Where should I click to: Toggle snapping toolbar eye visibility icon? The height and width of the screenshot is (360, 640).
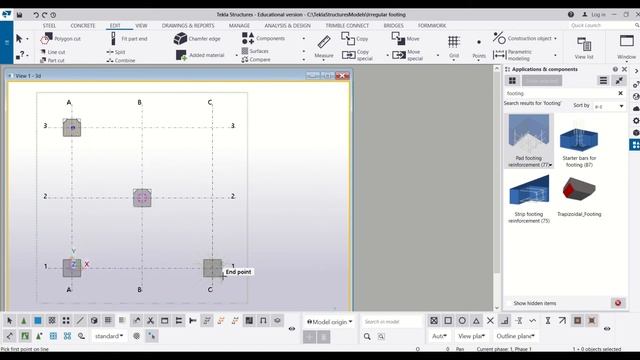607,329
